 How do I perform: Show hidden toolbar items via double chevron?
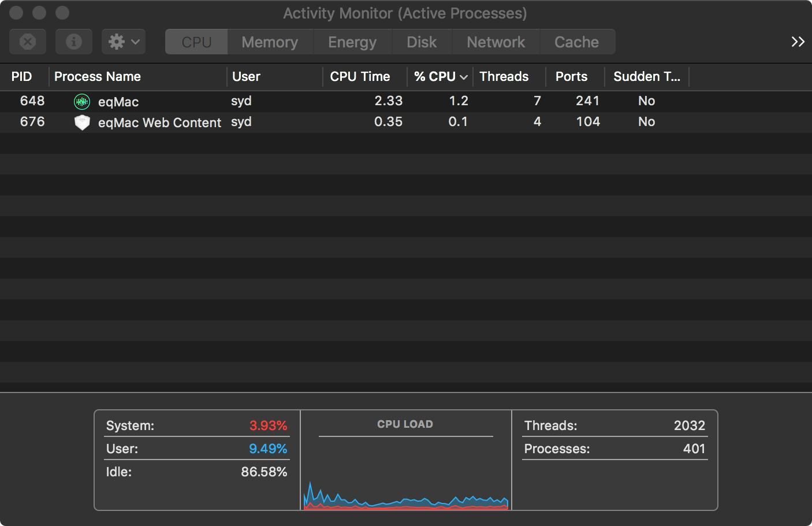798,42
